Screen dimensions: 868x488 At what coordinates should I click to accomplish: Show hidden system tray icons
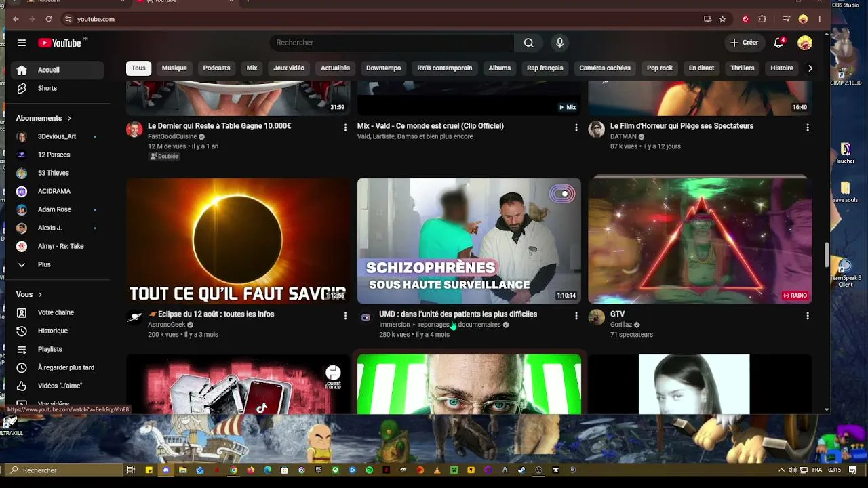point(781,470)
